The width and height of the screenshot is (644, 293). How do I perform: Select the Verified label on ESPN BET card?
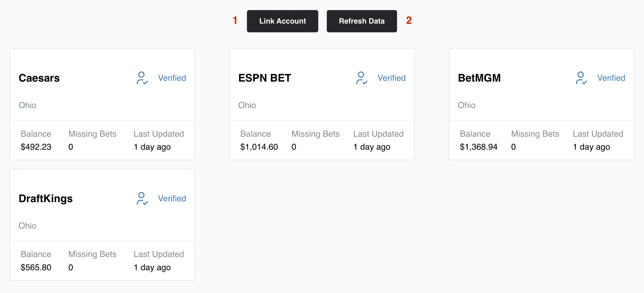pos(392,78)
